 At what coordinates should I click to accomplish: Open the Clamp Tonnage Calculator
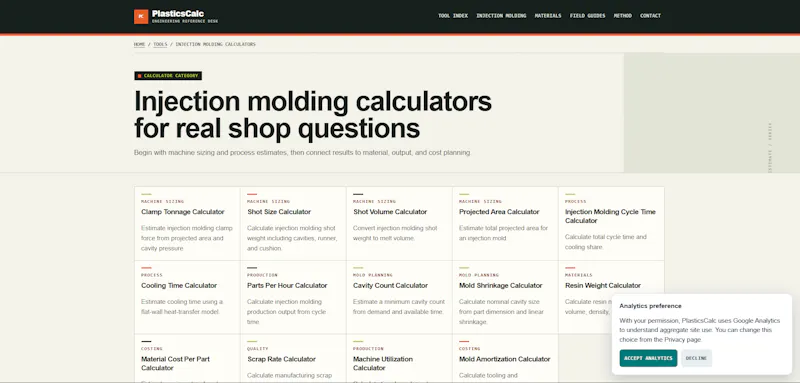[183, 212]
